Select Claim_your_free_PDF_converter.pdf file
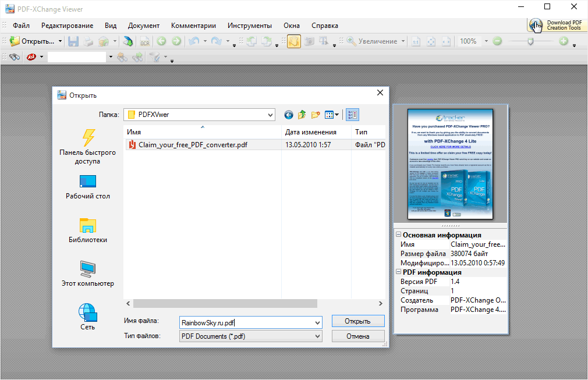This screenshot has width=588, height=380. click(x=193, y=145)
